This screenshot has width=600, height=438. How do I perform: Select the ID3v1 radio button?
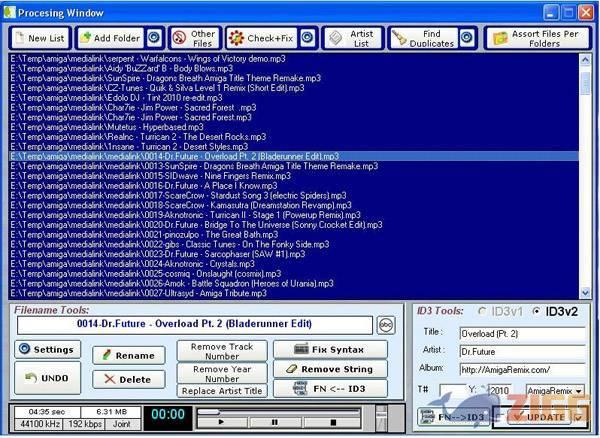[484, 312]
